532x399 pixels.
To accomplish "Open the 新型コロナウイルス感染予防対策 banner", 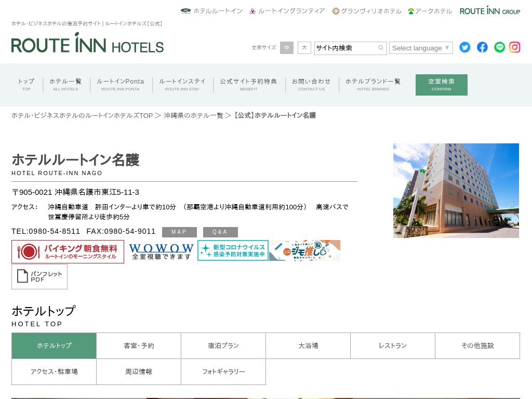I will 233,250.
